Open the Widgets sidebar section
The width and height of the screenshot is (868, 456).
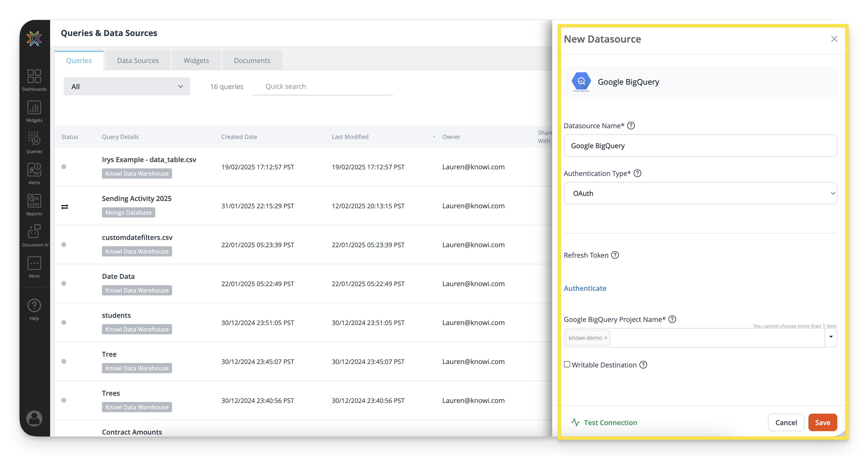[34, 111]
